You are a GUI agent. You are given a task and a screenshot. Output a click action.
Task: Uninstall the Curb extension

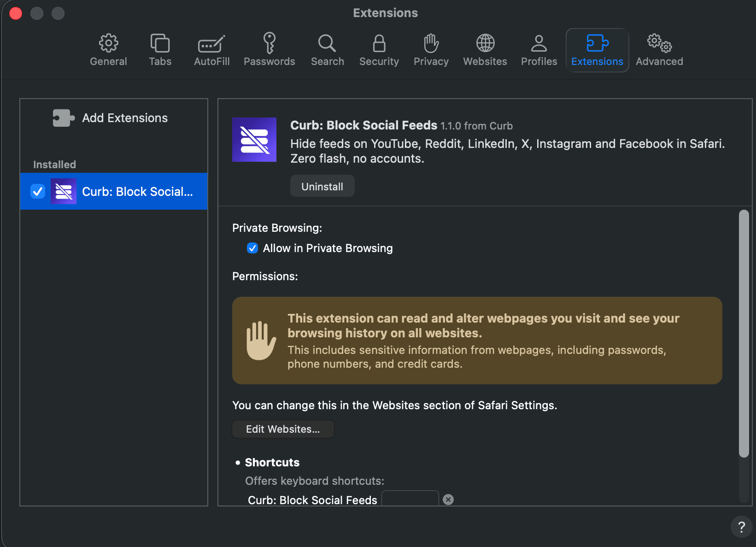pyautogui.click(x=322, y=186)
